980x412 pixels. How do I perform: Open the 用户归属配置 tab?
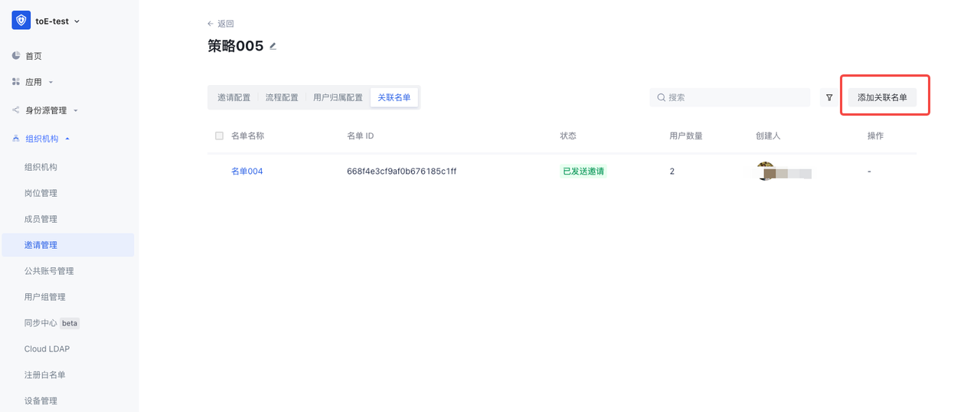pyautogui.click(x=338, y=97)
